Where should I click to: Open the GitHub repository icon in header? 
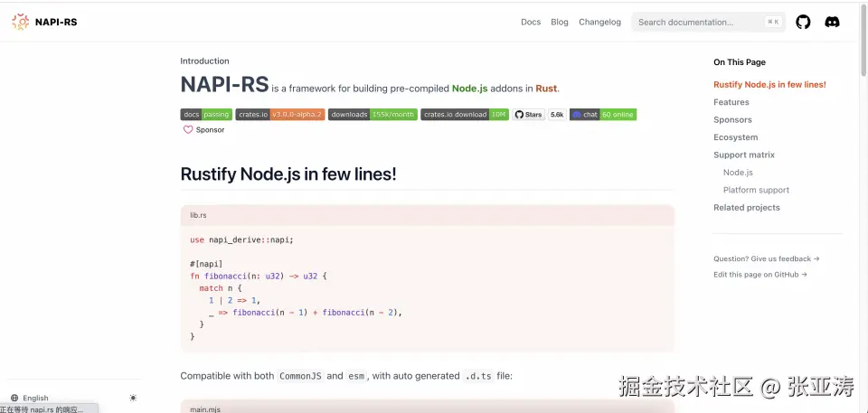(803, 23)
